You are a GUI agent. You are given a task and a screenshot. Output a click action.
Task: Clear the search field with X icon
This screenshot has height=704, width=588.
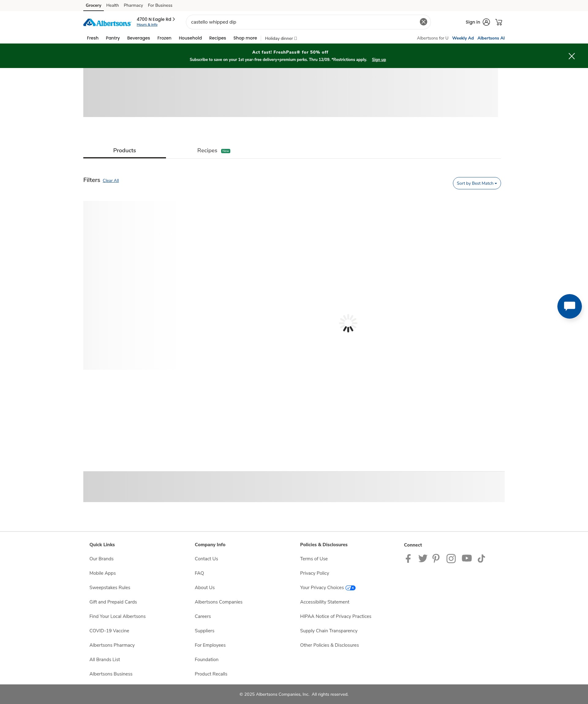424,22
